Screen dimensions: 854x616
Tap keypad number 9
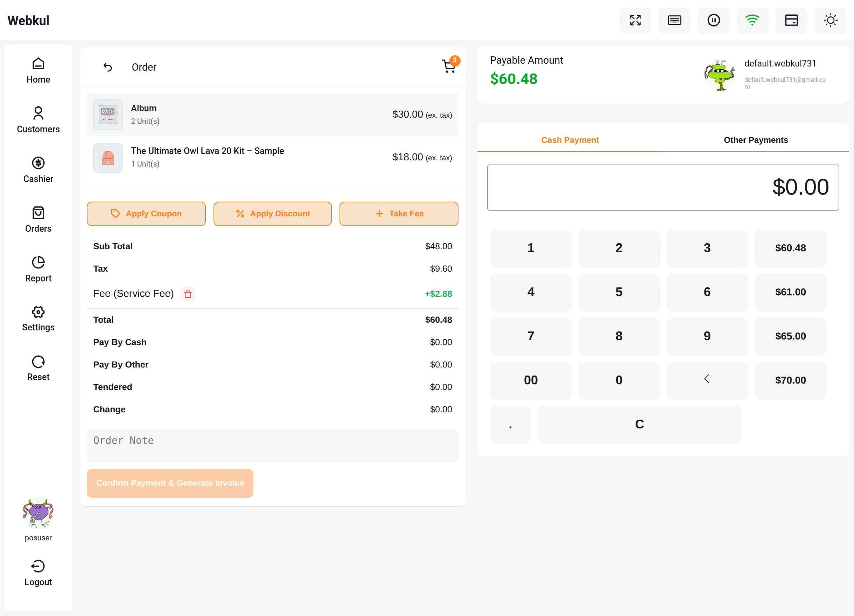pyautogui.click(x=707, y=336)
